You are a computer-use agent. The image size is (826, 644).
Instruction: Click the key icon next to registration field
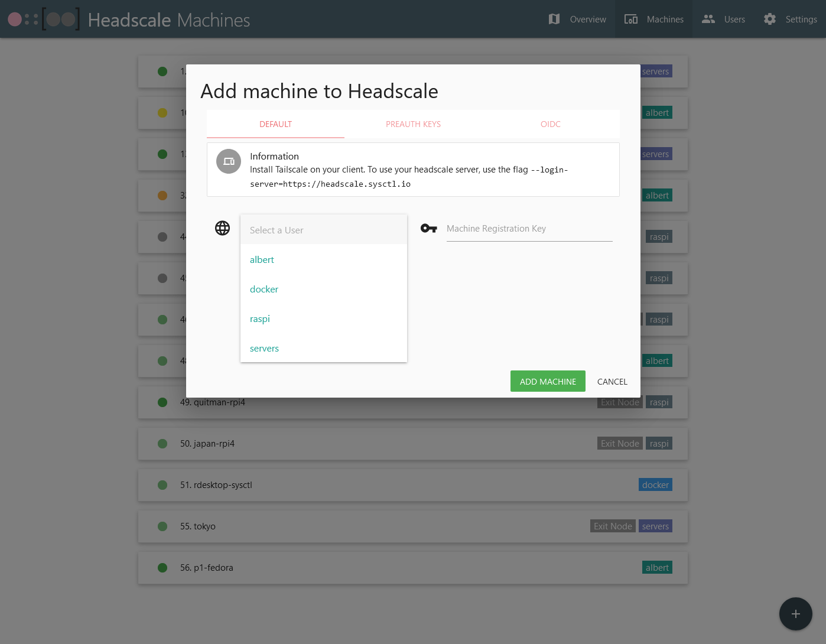coord(428,229)
